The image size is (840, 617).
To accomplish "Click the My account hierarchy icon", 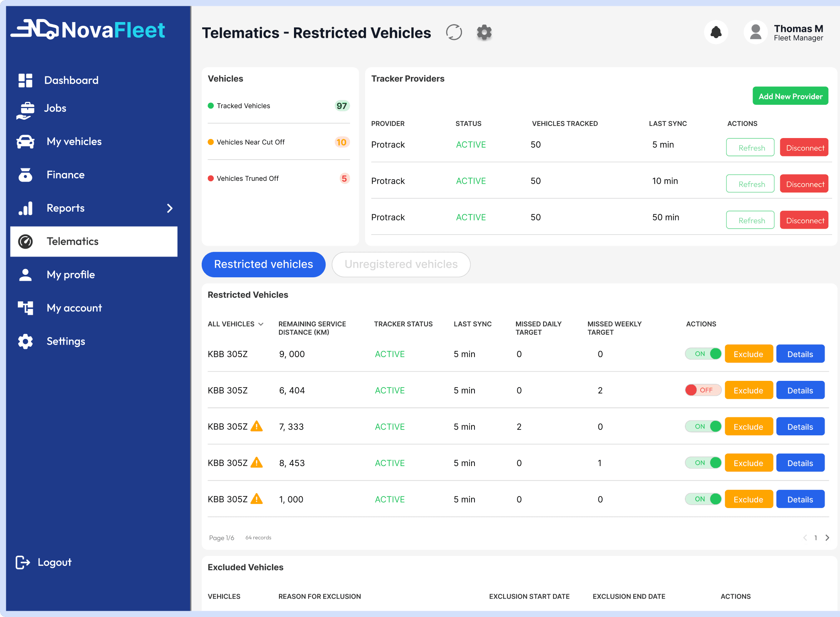I will coord(25,308).
